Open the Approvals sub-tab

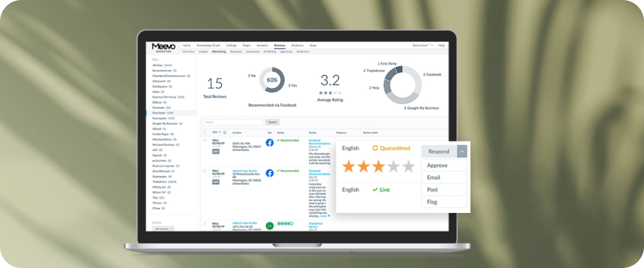coord(286,51)
